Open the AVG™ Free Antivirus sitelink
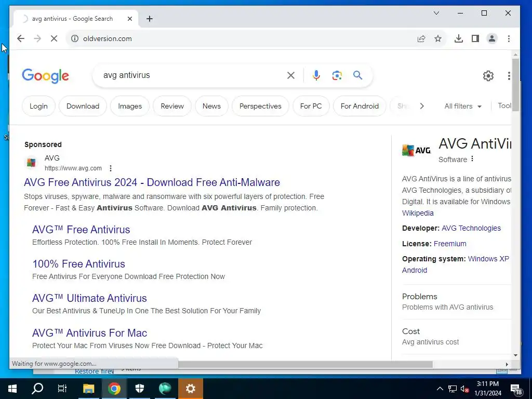532x399 pixels. (x=81, y=230)
